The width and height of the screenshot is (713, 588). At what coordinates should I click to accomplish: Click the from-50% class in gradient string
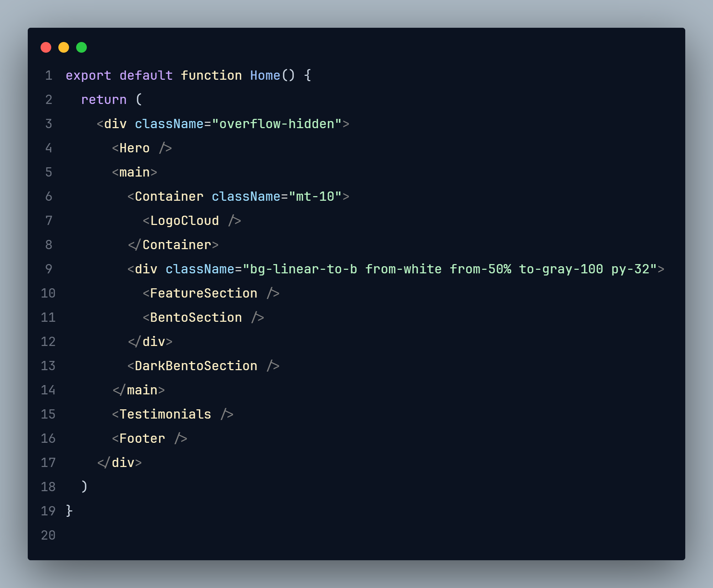click(x=480, y=269)
